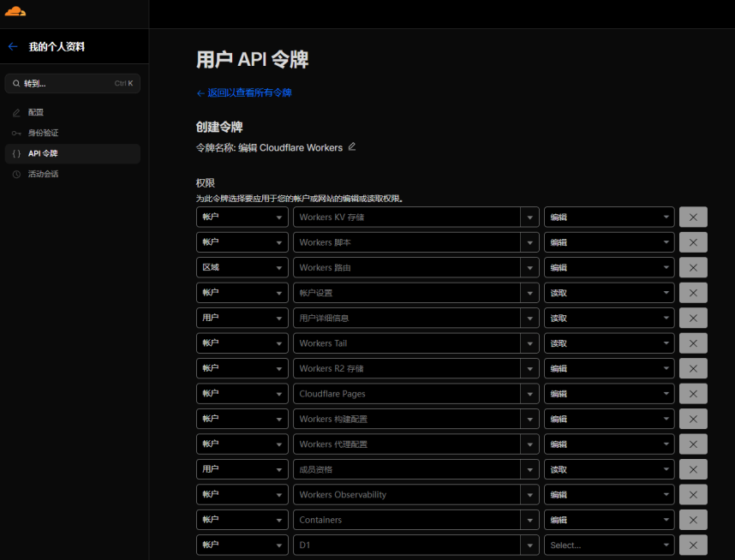Image resolution: width=735 pixels, height=560 pixels.
Task: Open access level dropdown for Workers 路由
Action: (609, 267)
